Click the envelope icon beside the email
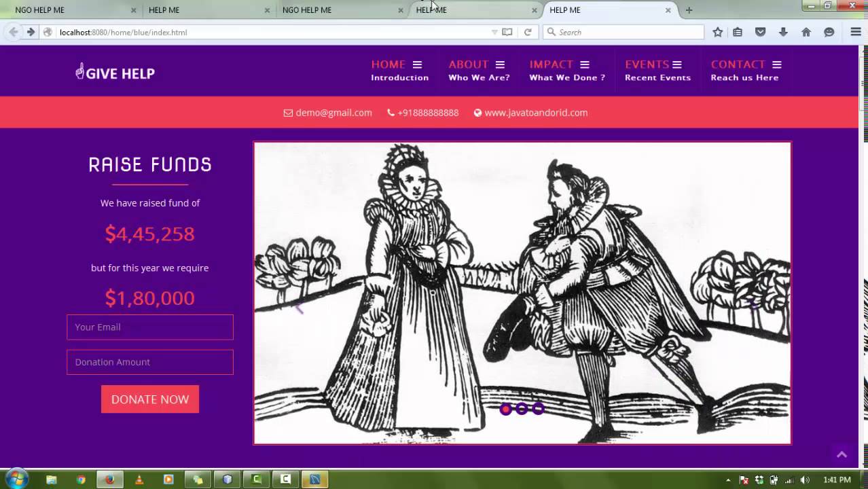 point(288,113)
